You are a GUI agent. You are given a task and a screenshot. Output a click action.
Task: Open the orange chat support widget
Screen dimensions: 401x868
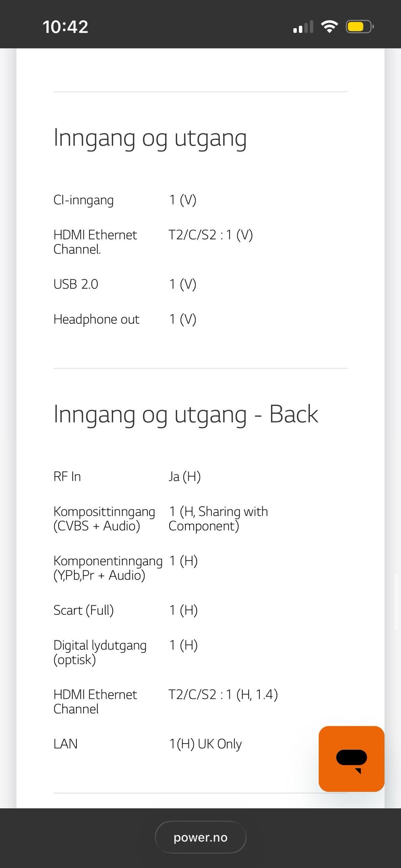351,759
